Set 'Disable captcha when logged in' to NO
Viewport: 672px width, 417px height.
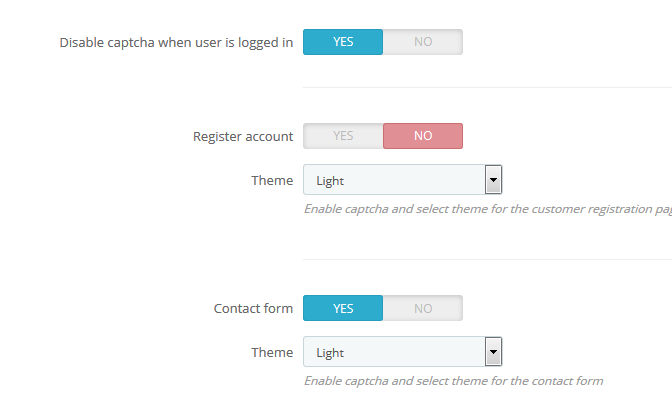[x=423, y=42]
